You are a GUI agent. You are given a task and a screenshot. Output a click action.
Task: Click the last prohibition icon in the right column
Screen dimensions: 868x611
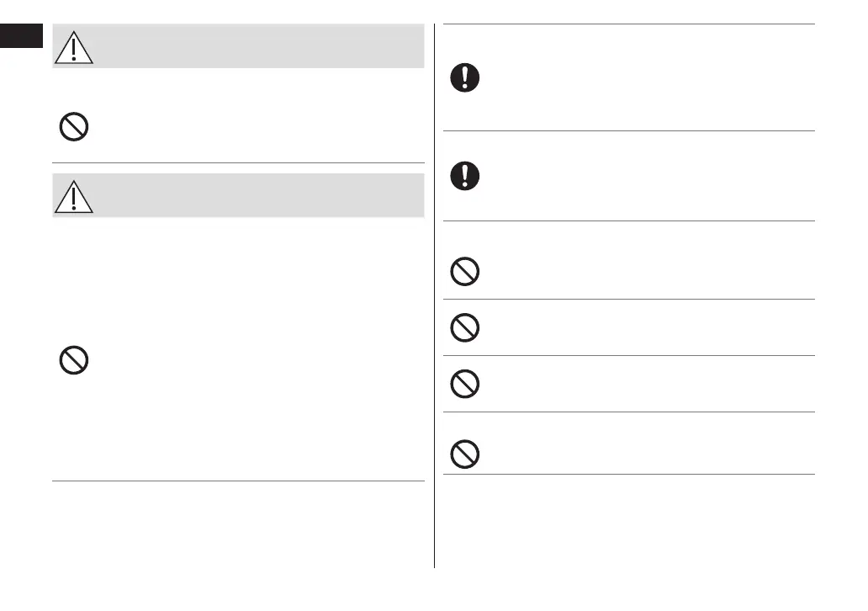[465, 454]
